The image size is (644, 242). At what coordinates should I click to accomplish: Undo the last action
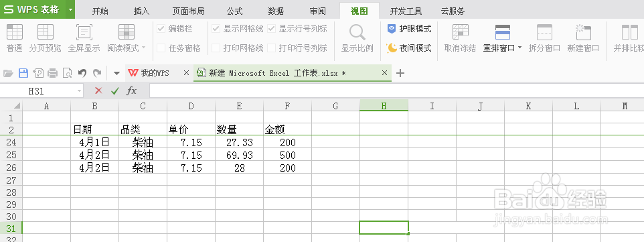tap(82, 73)
